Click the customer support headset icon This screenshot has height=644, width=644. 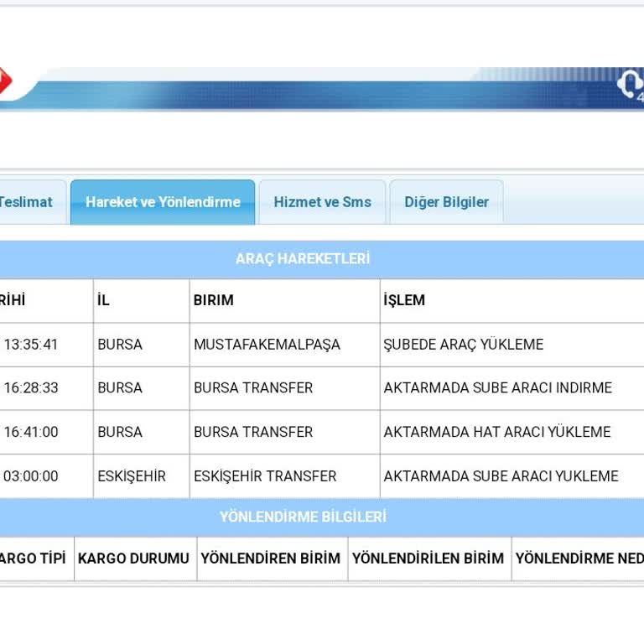(x=630, y=84)
